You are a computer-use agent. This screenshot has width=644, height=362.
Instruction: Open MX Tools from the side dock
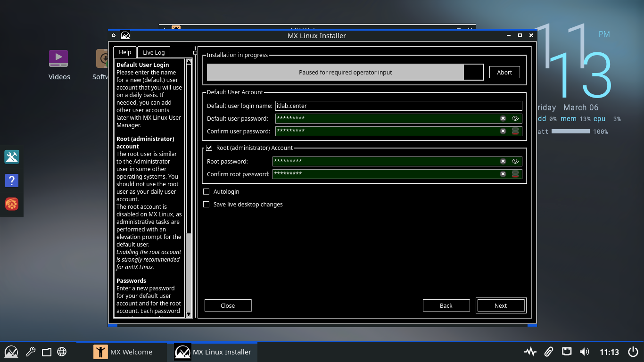[x=12, y=157]
